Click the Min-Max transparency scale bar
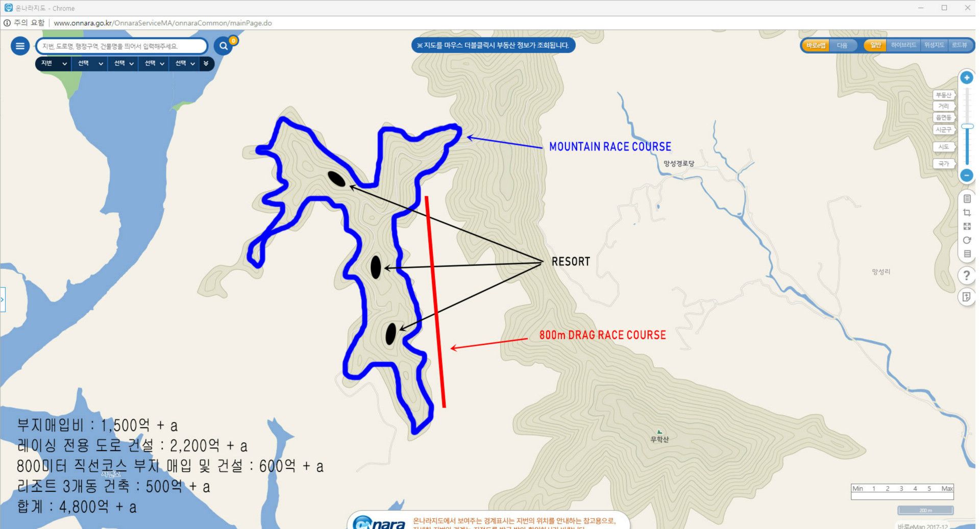Screen dimensions: 980x529 (902, 492)
